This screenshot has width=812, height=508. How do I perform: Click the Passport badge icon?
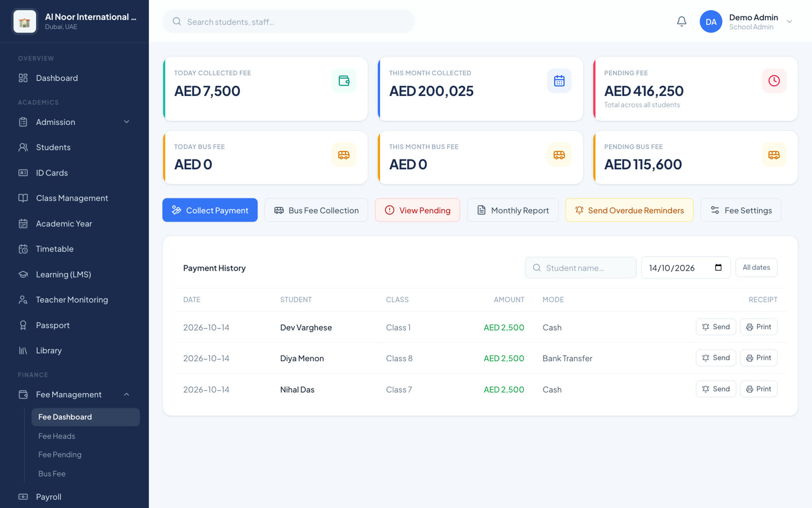click(23, 325)
